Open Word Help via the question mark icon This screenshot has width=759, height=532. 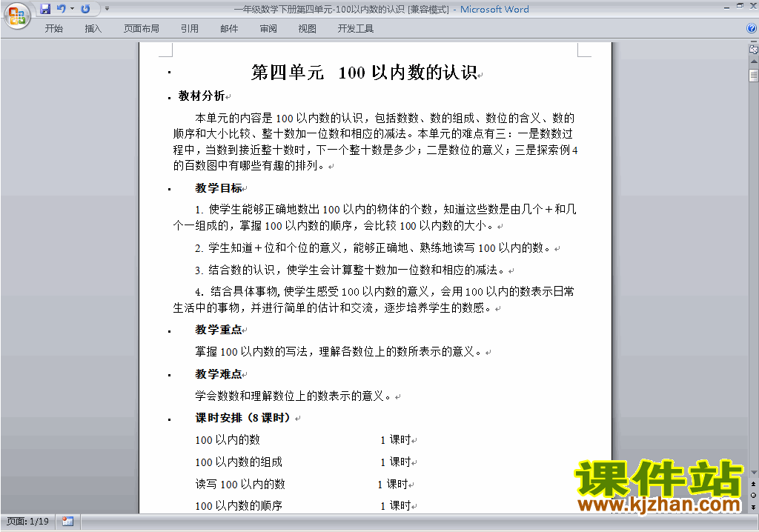752,29
